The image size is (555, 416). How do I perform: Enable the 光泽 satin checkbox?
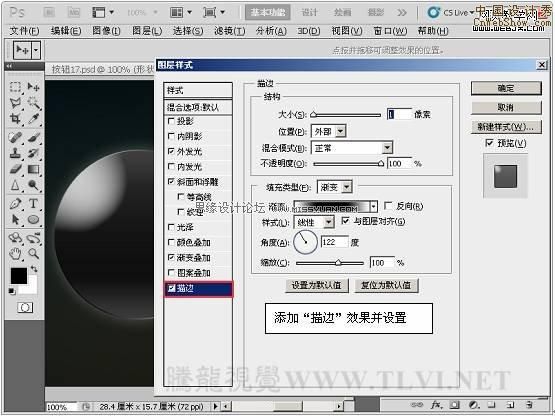[x=171, y=227]
